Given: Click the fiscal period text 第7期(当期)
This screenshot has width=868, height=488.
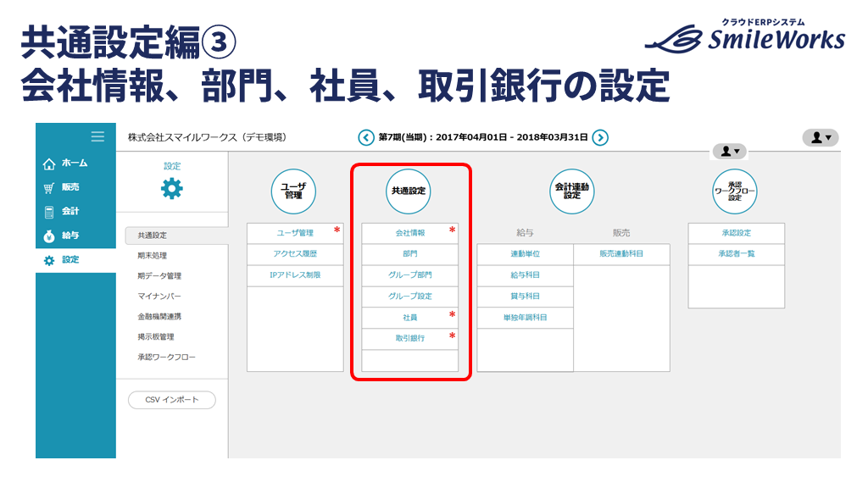Looking at the screenshot, I should tap(403, 137).
